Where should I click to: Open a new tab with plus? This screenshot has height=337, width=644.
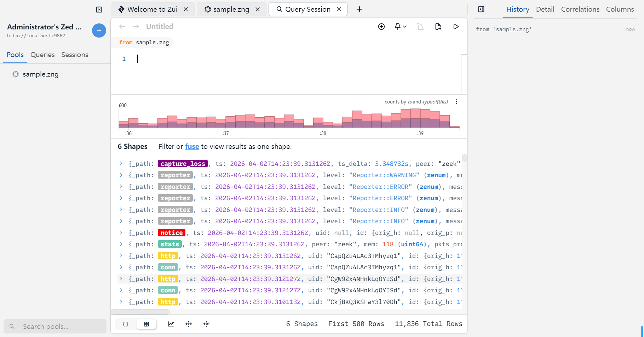pyautogui.click(x=360, y=10)
